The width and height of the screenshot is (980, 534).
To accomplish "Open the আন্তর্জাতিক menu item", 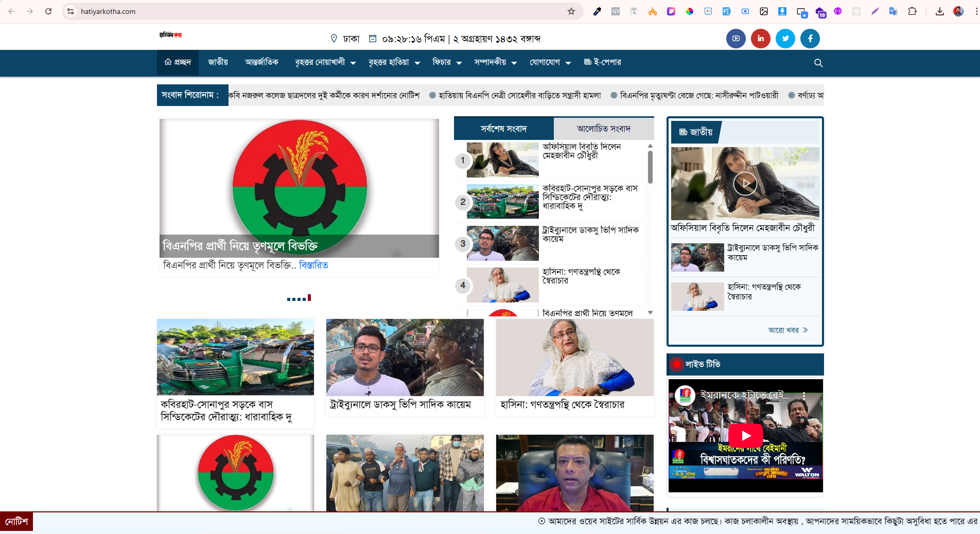I will [261, 62].
